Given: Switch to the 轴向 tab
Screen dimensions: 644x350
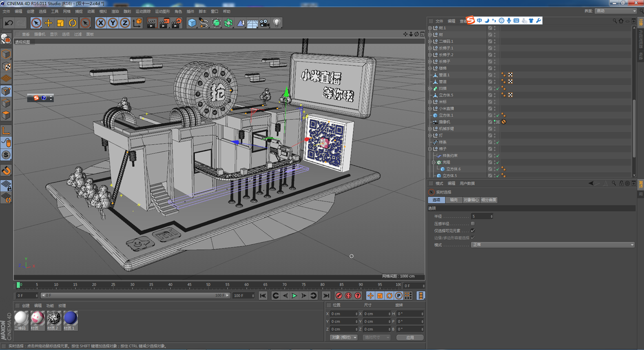Looking at the screenshot, I should [x=453, y=200].
